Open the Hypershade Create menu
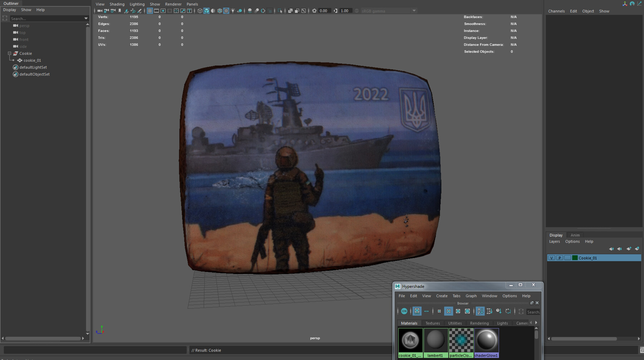The width and height of the screenshot is (644, 360). click(x=441, y=296)
